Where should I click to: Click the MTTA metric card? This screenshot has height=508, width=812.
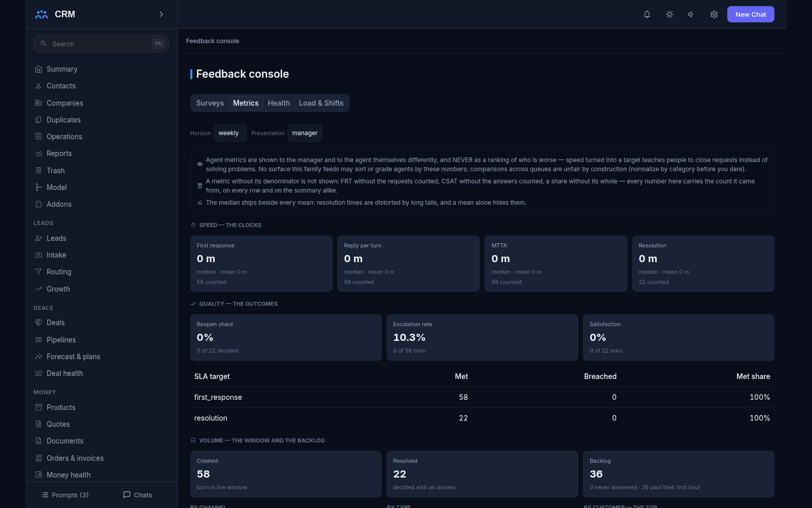click(556, 264)
